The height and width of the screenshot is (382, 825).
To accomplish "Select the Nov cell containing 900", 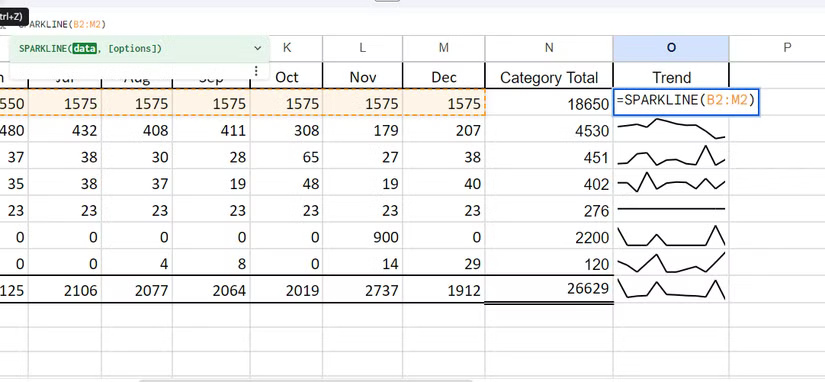I will (363, 236).
